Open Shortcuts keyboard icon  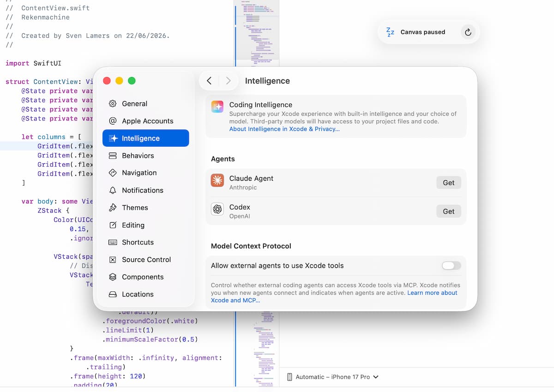click(113, 242)
